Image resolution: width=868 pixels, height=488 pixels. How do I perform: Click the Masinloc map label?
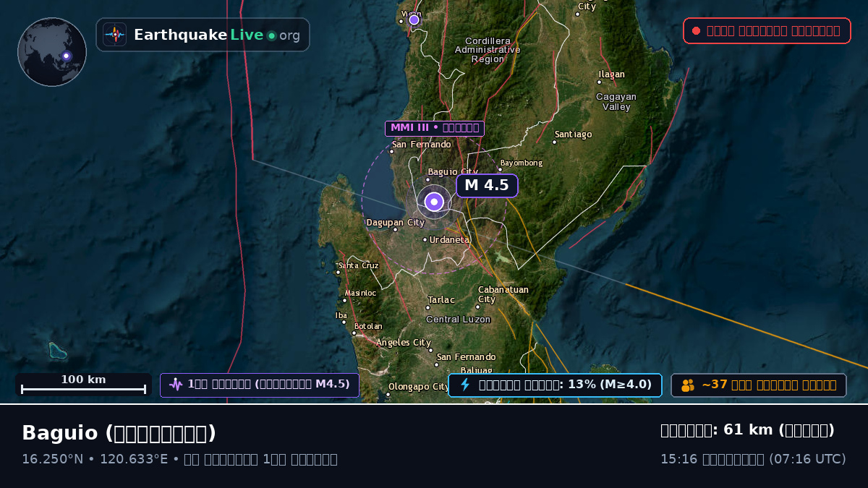tap(360, 294)
